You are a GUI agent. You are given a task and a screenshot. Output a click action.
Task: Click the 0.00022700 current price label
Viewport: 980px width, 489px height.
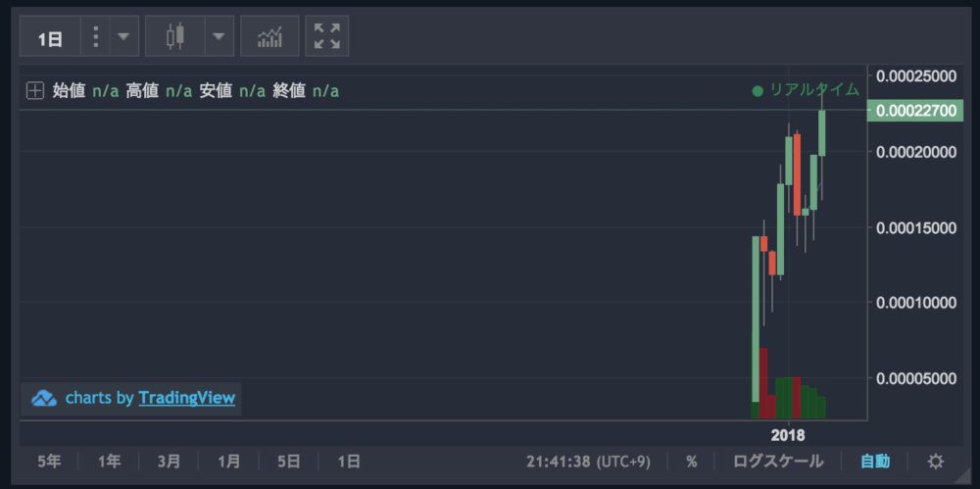coord(915,111)
